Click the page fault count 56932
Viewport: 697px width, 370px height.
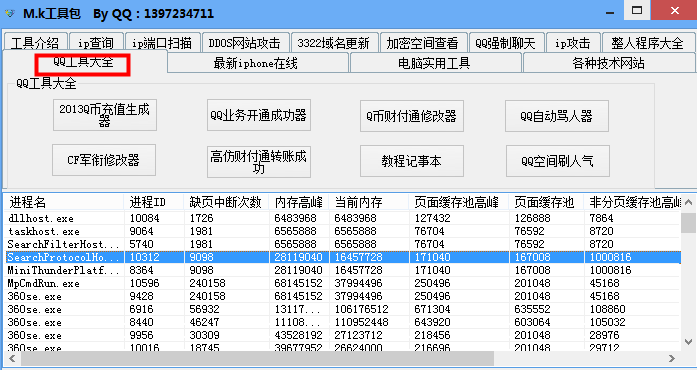click(204, 309)
